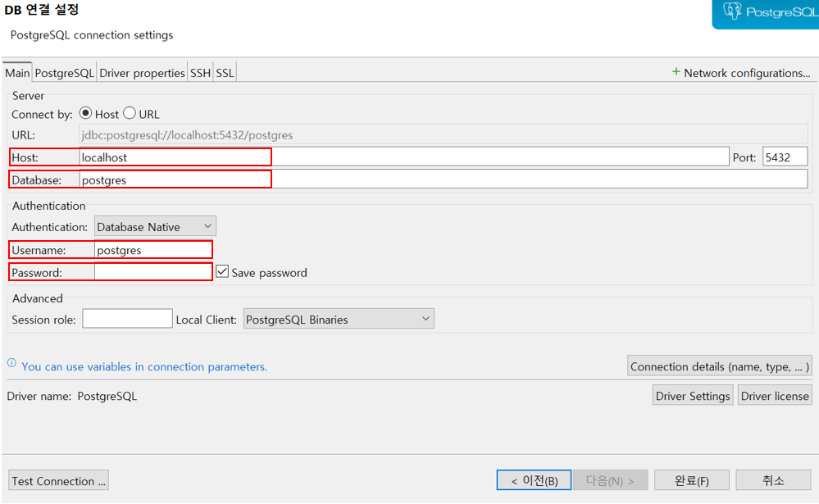Open Connection details (name, type, ...)
This screenshot has width=819, height=504.
coord(719,366)
